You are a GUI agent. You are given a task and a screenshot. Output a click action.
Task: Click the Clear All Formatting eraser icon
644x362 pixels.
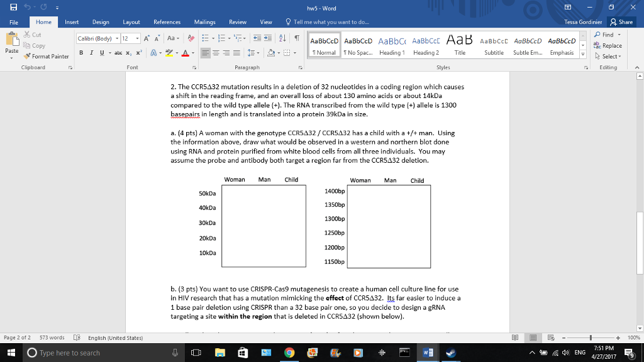point(191,38)
